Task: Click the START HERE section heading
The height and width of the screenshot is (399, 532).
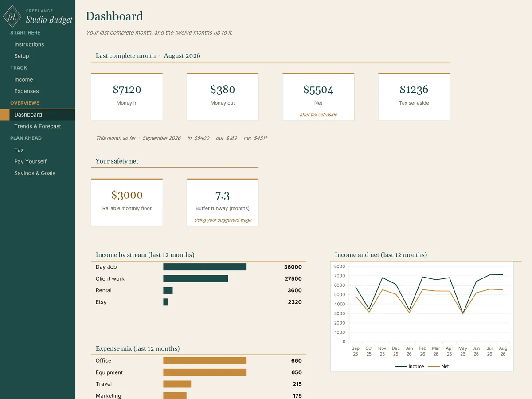Action: click(x=25, y=33)
